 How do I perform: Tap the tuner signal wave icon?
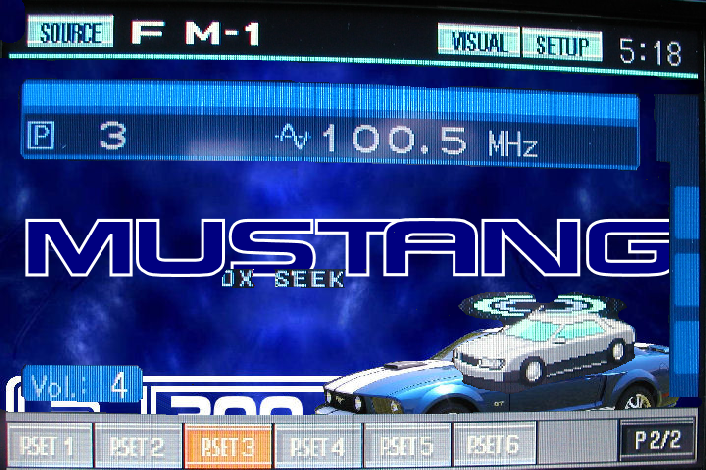click(x=295, y=141)
